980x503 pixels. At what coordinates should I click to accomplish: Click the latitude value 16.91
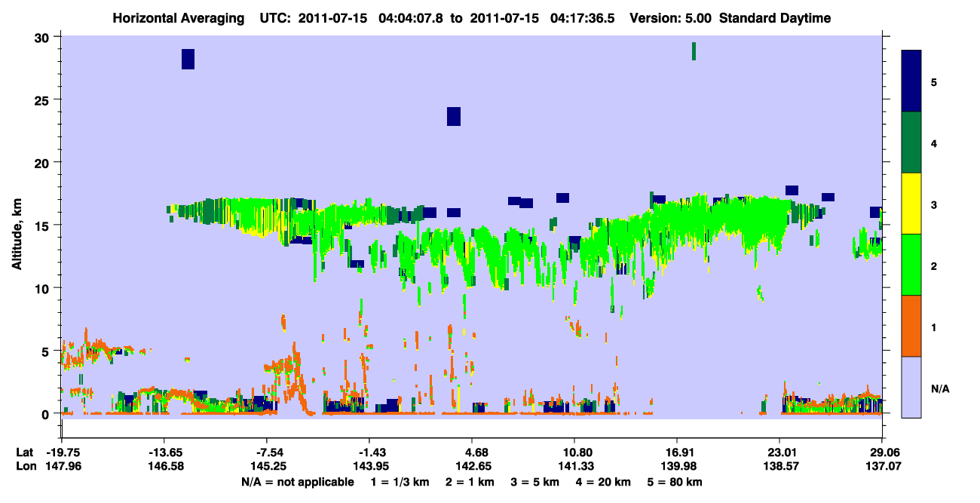coord(677,452)
